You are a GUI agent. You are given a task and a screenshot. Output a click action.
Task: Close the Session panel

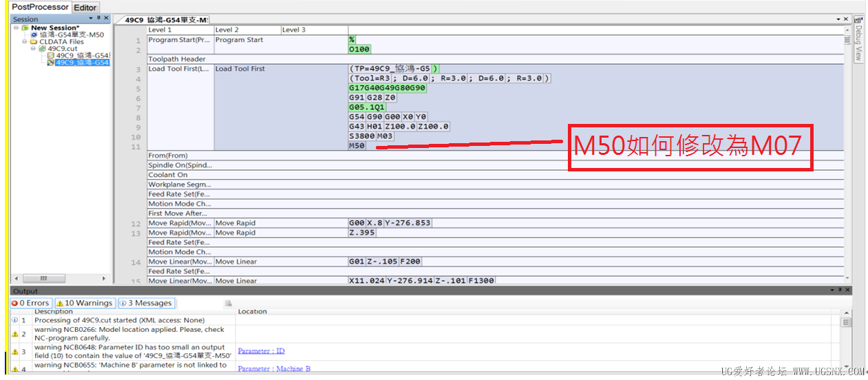(x=106, y=19)
